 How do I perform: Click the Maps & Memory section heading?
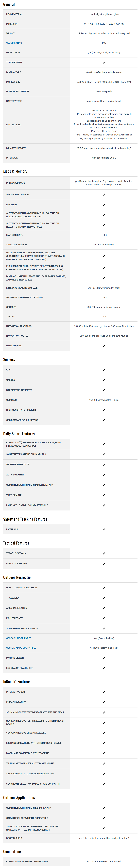pyautogui.click(x=15, y=171)
